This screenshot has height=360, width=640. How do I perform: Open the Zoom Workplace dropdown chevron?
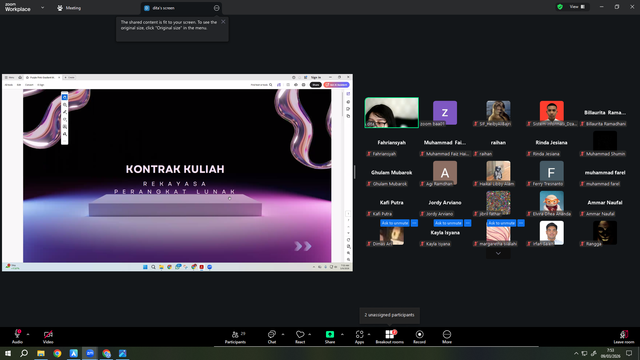pyautogui.click(x=42, y=7)
